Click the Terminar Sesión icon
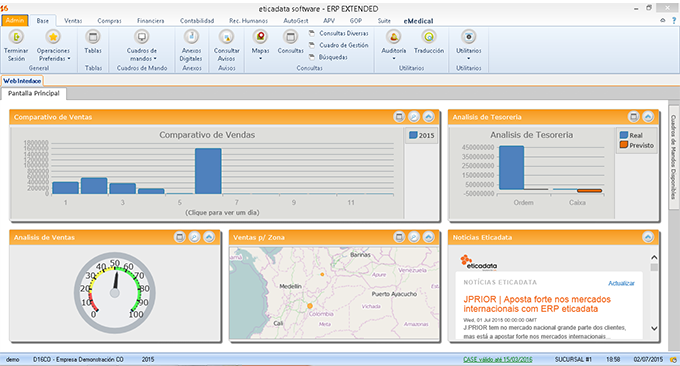The height and width of the screenshot is (366, 680). click(x=16, y=37)
